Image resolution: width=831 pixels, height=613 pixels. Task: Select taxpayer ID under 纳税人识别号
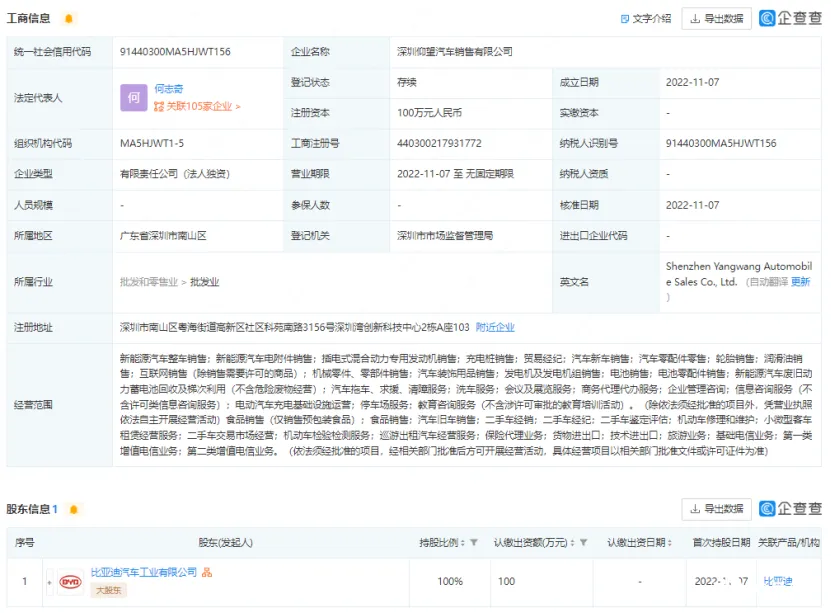[721, 144]
